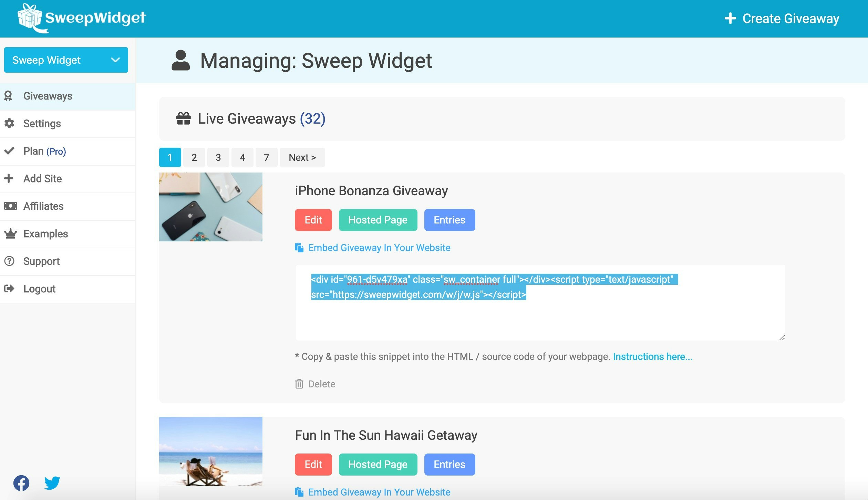Click Hosted Page for Hawaii Getaway
This screenshot has height=500, width=868.
(x=378, y=464)
